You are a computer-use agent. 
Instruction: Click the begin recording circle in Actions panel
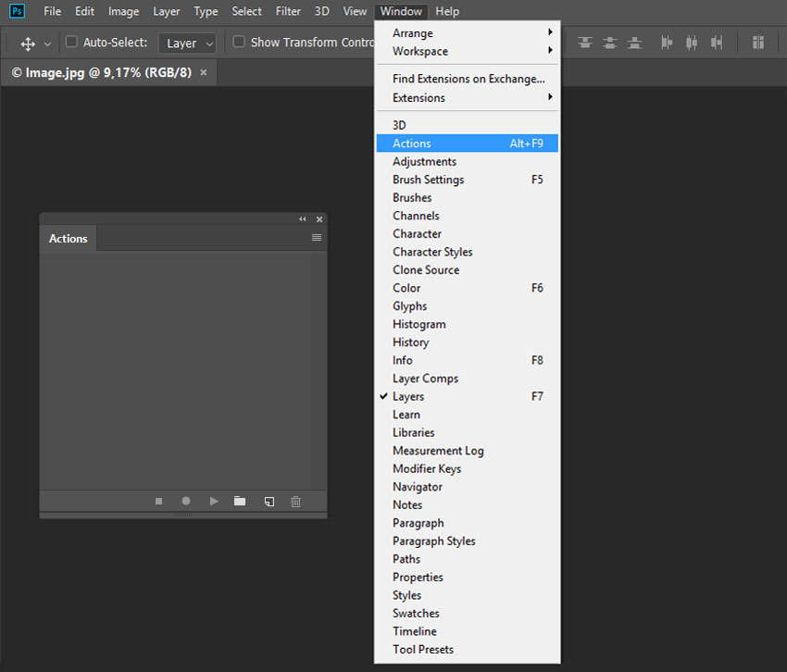(186, 501)
